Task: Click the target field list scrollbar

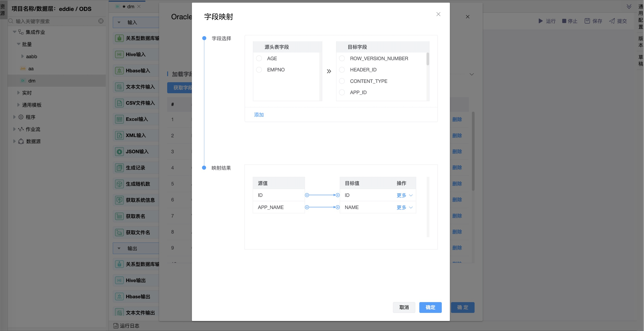Action: click(427, 59)
